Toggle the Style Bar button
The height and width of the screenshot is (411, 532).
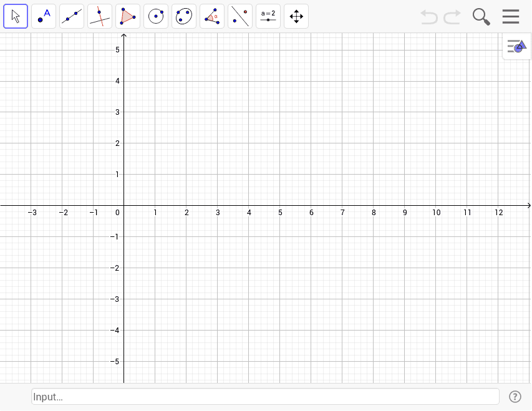[517, 47]
